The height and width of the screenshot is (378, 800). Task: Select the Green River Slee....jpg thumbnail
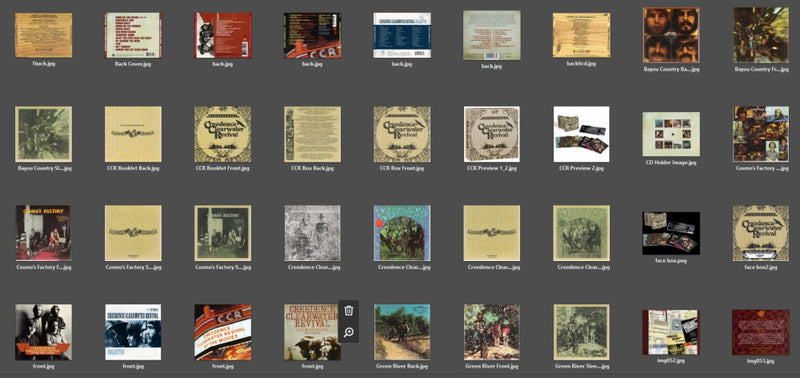pos(581,332)
